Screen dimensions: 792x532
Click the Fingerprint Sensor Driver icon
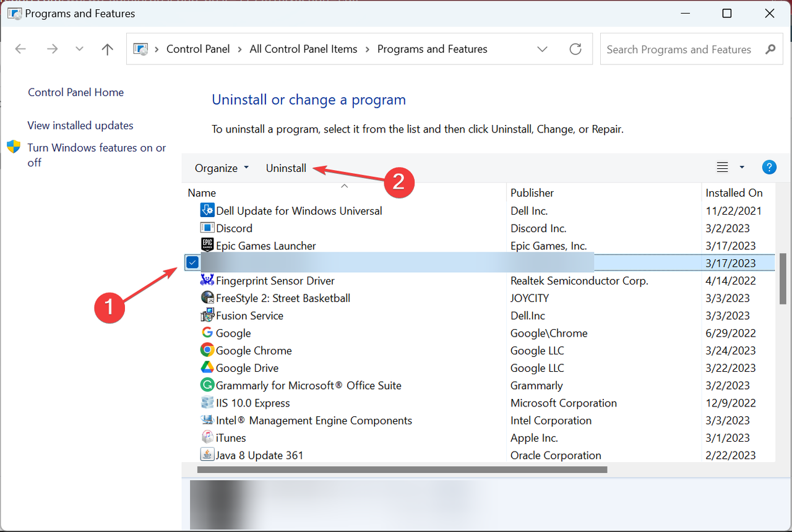click(207, 280)
